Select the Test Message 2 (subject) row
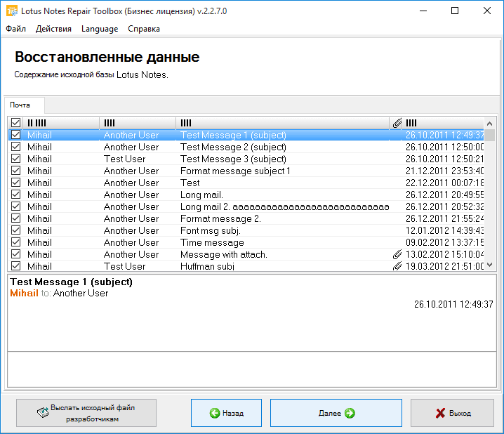 246,147
